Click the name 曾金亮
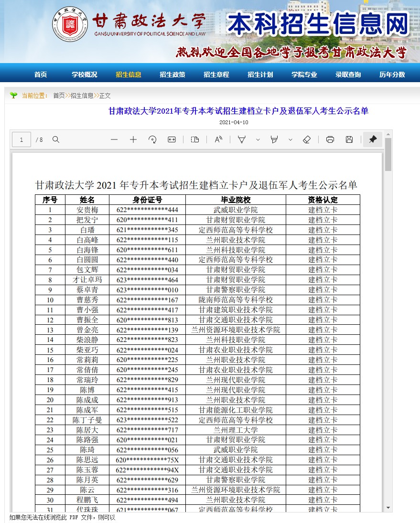This screenshot has height=523, width=420. (87, 330)
